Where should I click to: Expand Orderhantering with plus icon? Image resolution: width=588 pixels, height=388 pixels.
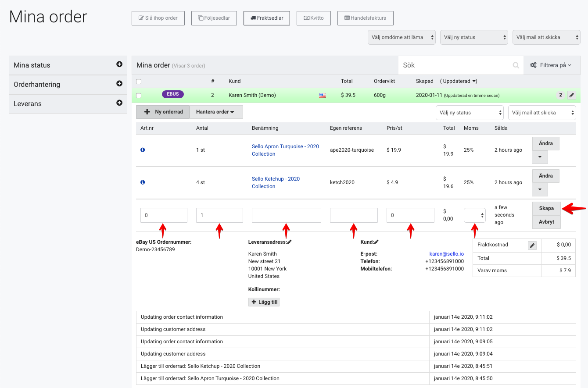[x=119, y=83]
